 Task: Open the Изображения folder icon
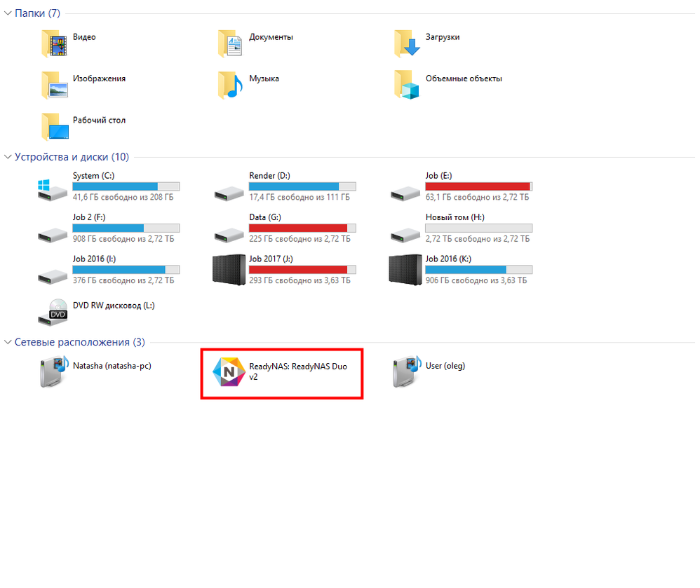pos(54,86)
